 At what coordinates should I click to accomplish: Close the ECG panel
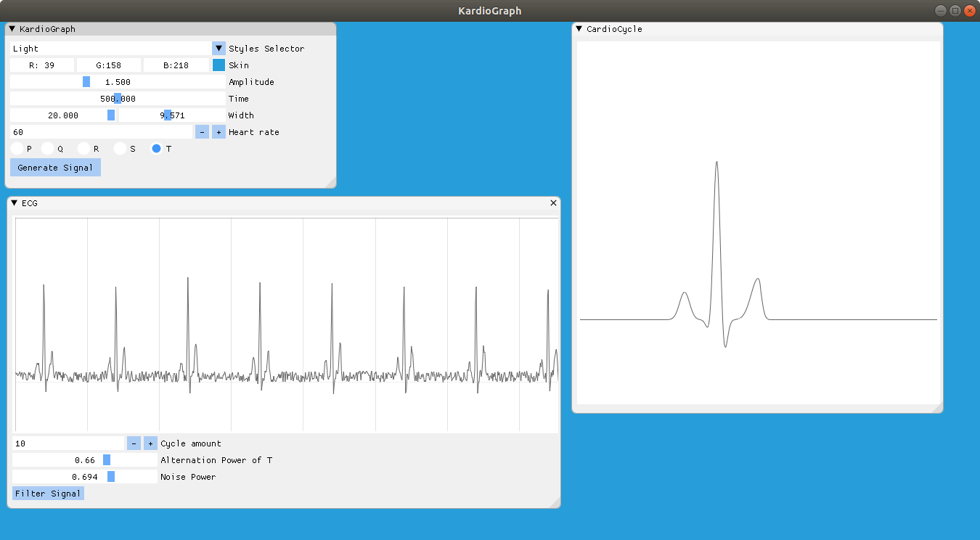[x=552, y=203]
